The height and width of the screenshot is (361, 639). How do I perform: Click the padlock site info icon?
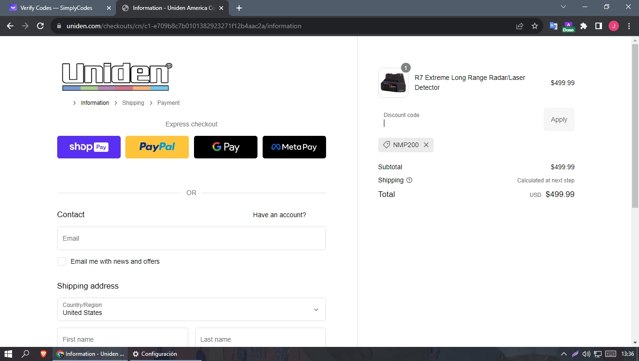coord(59,26)
